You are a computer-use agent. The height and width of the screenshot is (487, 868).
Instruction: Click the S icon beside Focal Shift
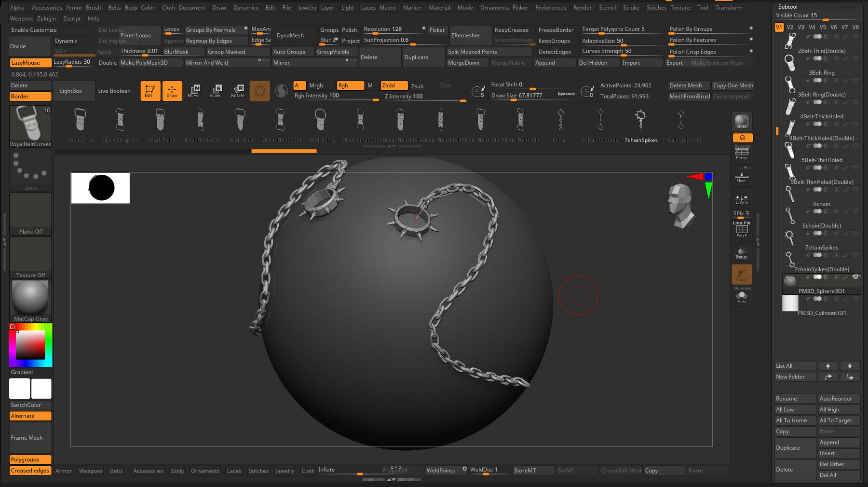[478, 91]
